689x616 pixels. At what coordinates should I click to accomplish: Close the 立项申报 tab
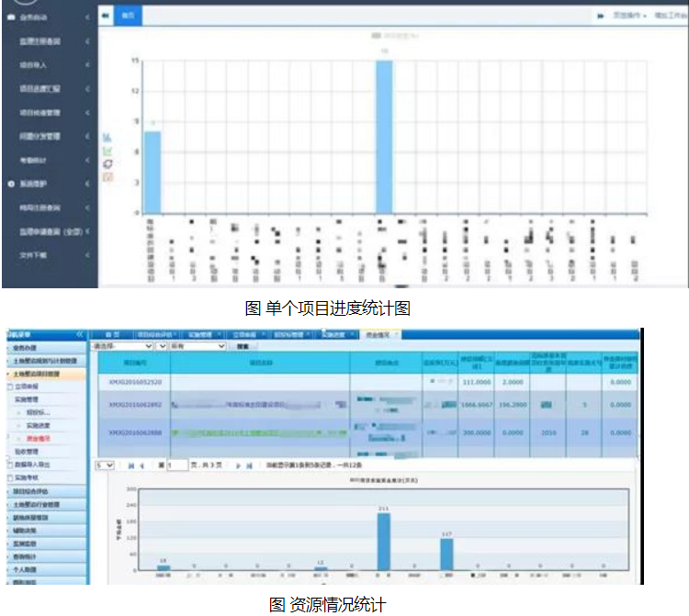tap(264, 334)
